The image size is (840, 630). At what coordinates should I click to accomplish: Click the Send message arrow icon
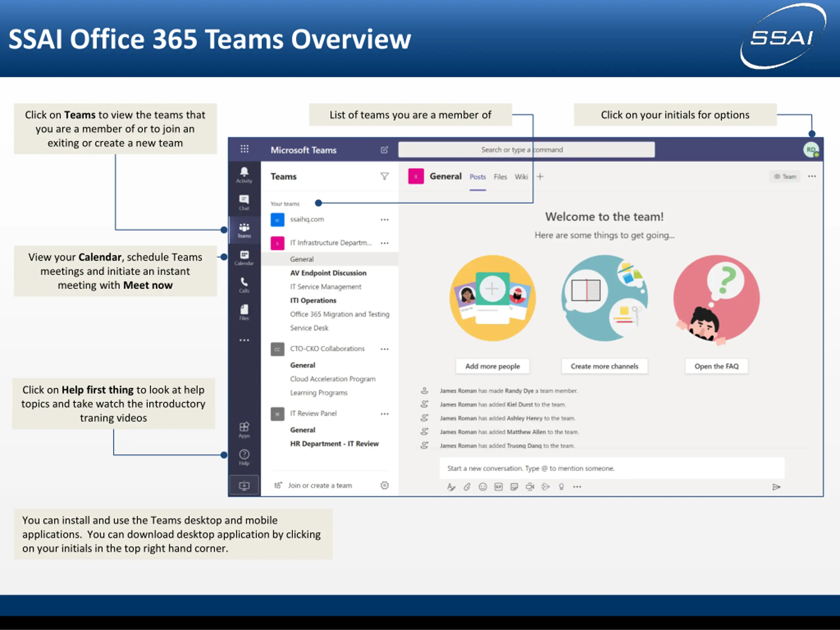coord(776,487)
